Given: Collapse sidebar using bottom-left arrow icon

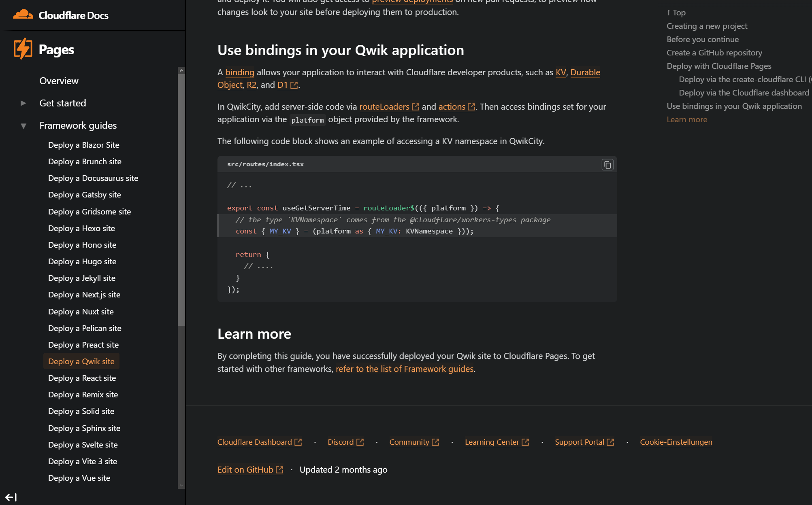Looking at the screenshot, I should 11,497.
